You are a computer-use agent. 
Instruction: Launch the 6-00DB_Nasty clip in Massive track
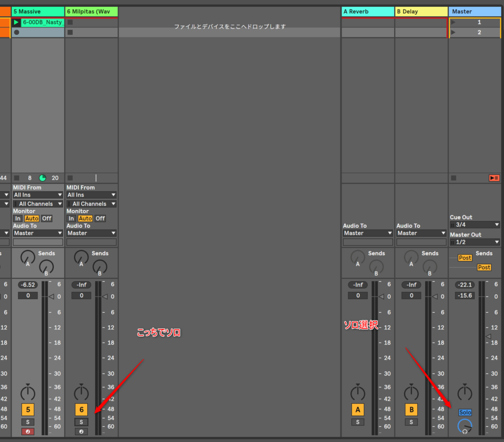17,22
